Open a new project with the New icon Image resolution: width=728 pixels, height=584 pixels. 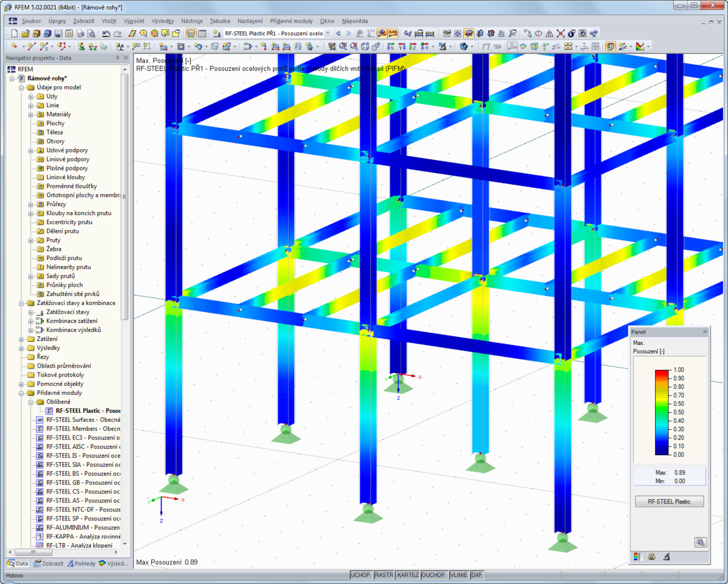click(x=13, y=34)
